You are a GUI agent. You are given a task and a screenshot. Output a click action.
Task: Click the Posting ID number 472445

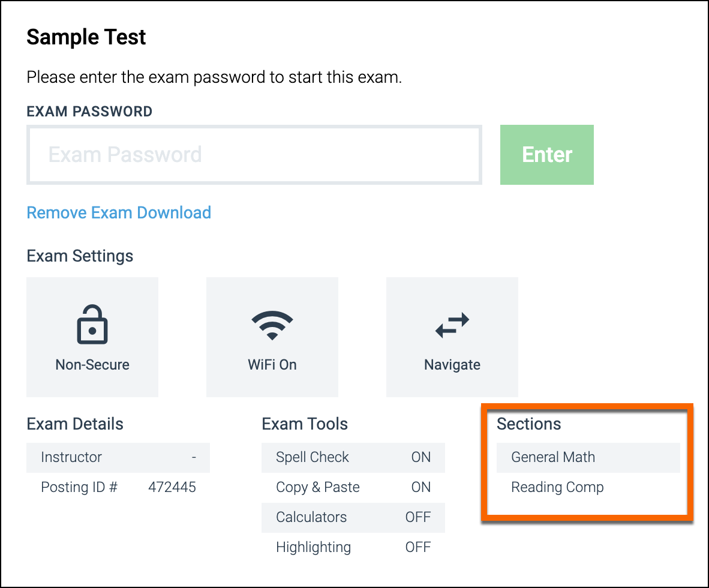point(172,487)
